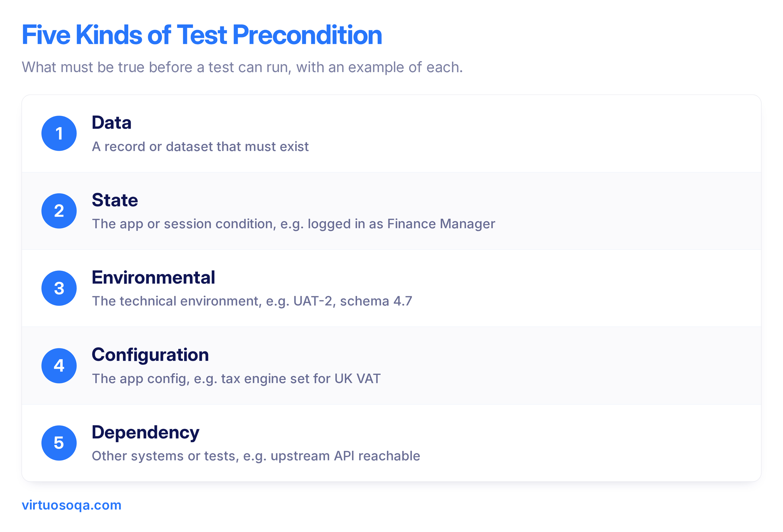Click the 'tax engine set for UK VAT' text
The width and height of the screenshot is (783, 532).
pyautogui.click(x=301, y=379)
